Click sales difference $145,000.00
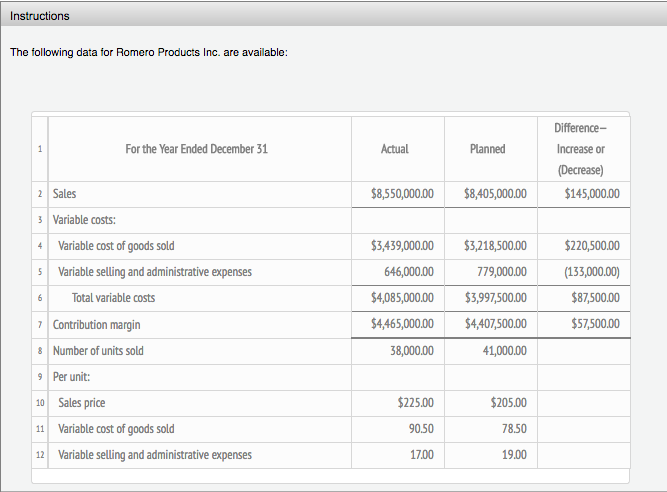The height and width of the screenshot is (492, 667). pos(592,194)
